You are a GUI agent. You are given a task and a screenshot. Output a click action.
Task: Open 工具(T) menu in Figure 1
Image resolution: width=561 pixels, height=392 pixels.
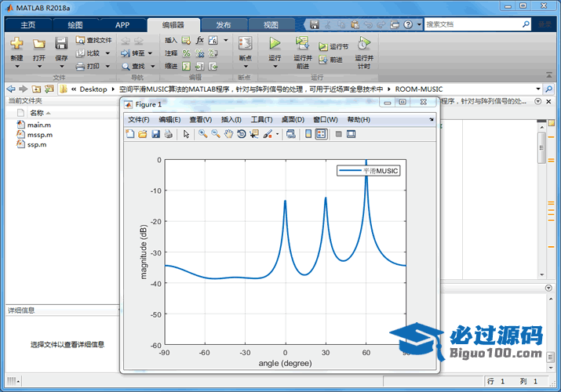point(261,120)
